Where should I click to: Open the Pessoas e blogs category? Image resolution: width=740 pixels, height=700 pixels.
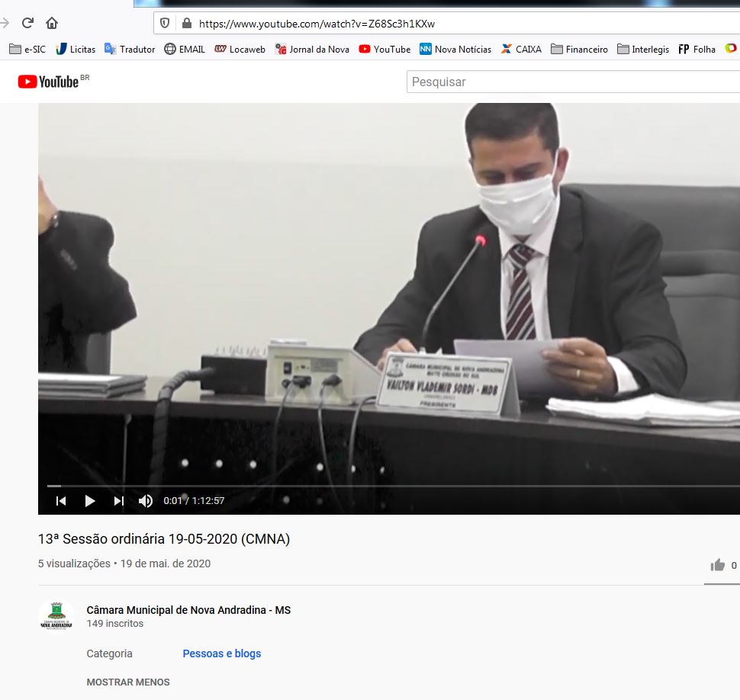[221, 653]
